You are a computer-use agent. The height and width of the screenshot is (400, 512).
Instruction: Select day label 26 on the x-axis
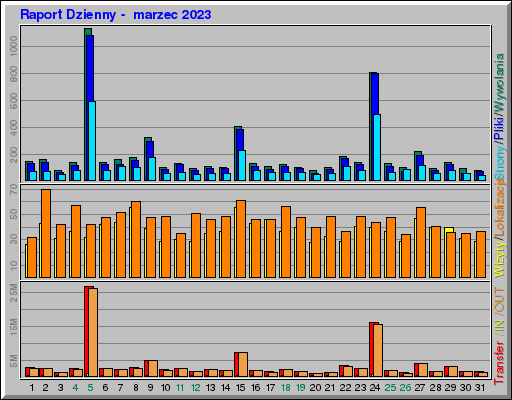point(405,388)
